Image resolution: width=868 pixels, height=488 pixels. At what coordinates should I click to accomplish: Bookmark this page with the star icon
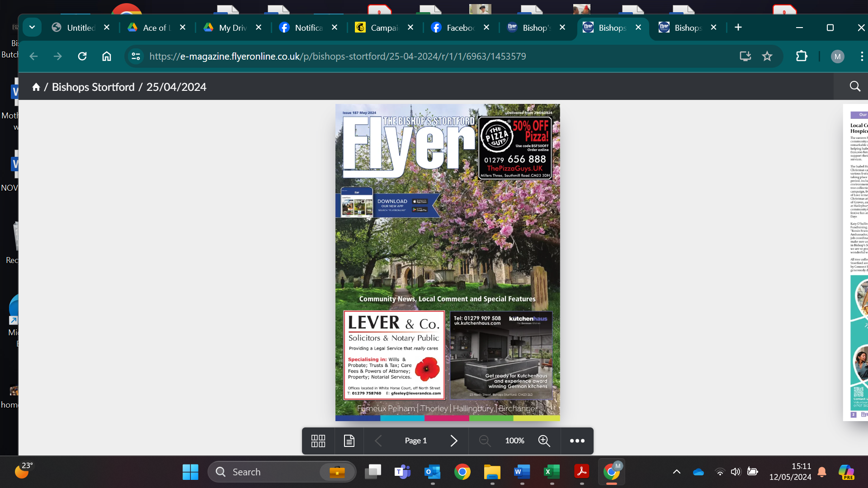click(x=767, y=56)
